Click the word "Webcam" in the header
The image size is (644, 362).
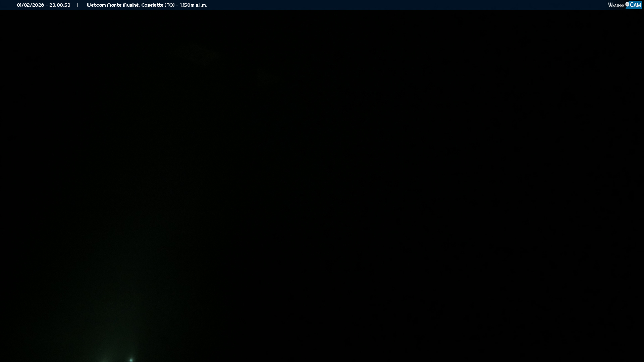96,5
